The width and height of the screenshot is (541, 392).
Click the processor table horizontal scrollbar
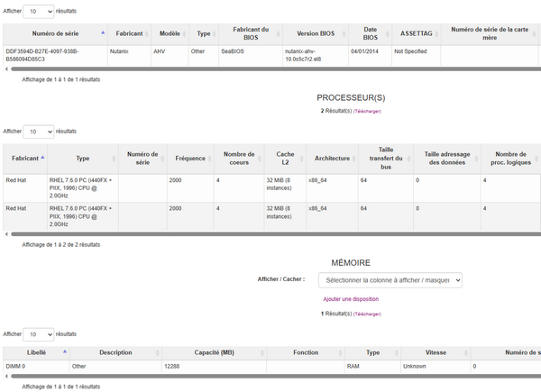[270, 233]
